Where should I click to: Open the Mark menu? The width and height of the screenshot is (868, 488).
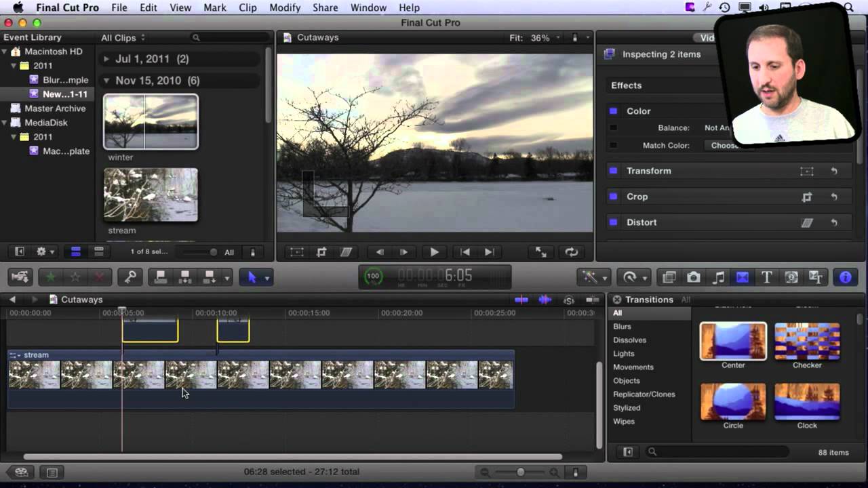215,7
